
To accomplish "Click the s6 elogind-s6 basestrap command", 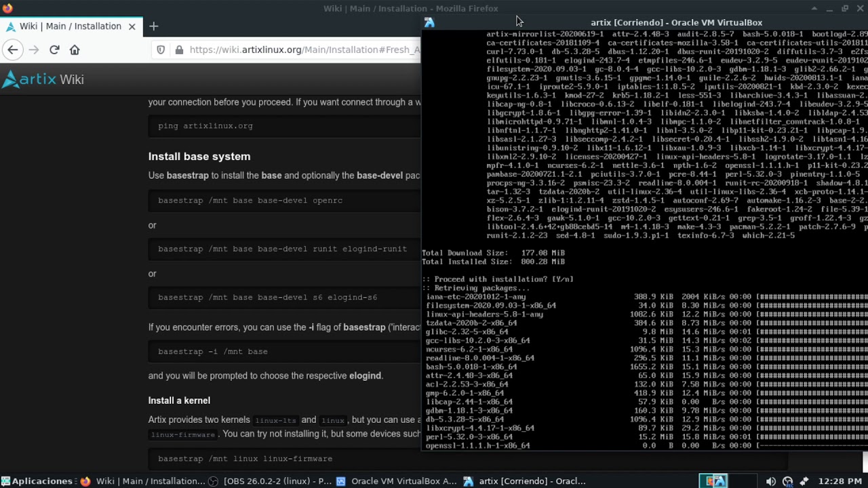I will [x=267, y=298].
